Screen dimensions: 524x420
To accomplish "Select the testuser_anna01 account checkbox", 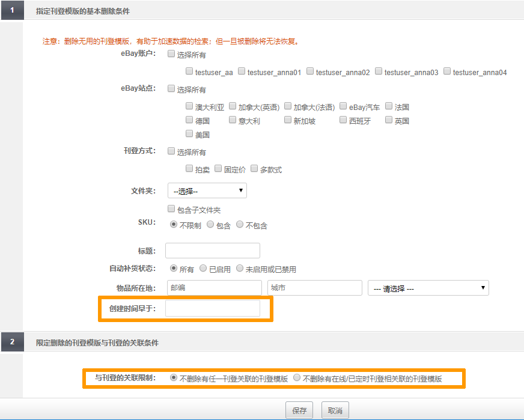I will (242, 71).
